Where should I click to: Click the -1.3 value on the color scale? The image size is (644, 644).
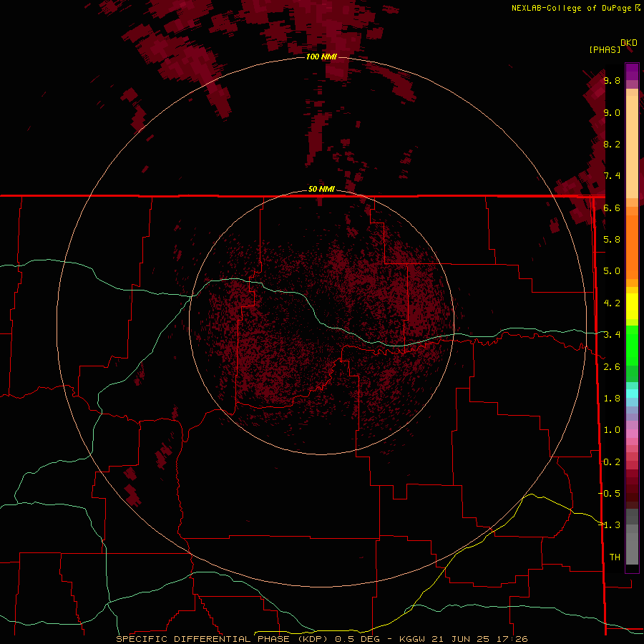pos(610,525)
